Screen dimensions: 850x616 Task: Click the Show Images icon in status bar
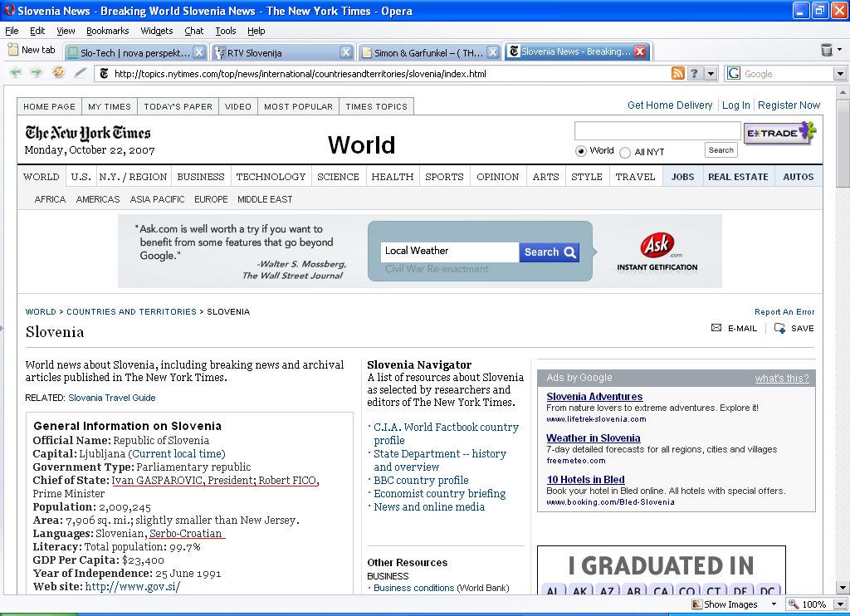tap(697, 604)
